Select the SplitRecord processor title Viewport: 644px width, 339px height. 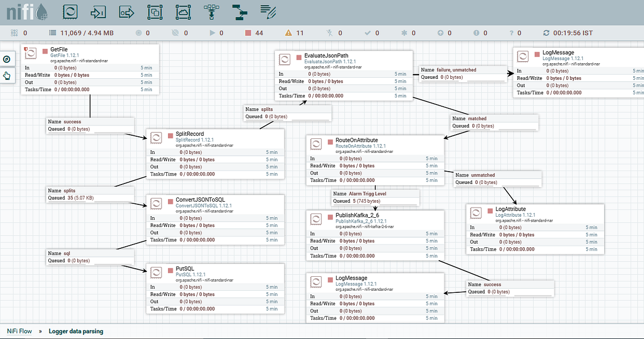[x=189, y=134]
